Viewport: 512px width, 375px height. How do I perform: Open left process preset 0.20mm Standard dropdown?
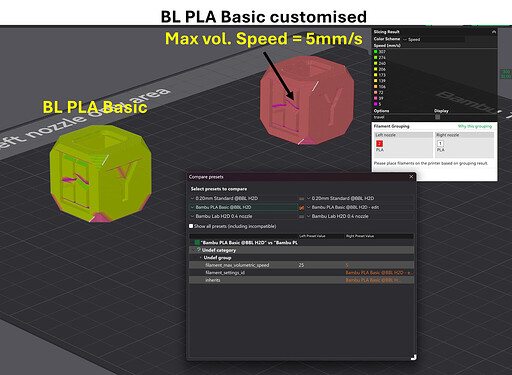coord(244,198)
